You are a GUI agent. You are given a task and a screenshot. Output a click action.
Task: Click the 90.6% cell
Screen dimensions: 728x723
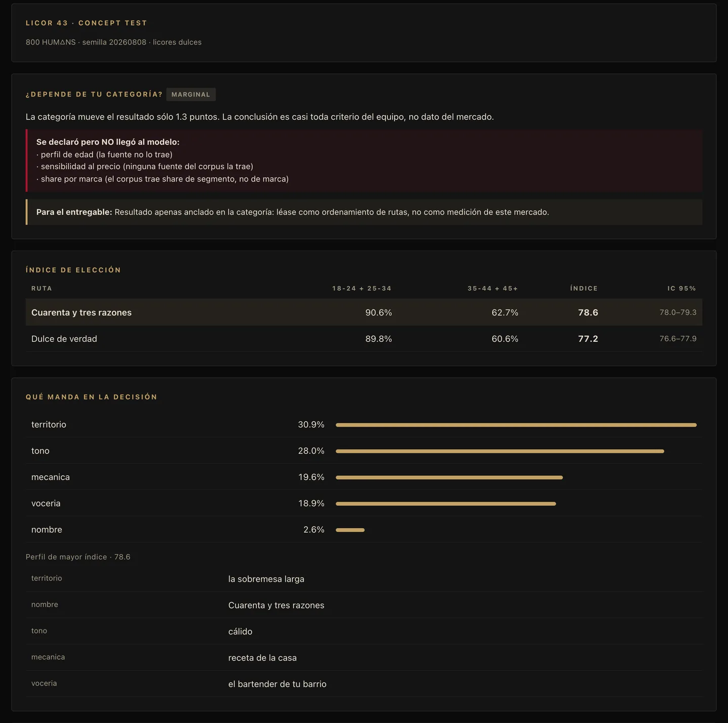[x=379, y=312]
